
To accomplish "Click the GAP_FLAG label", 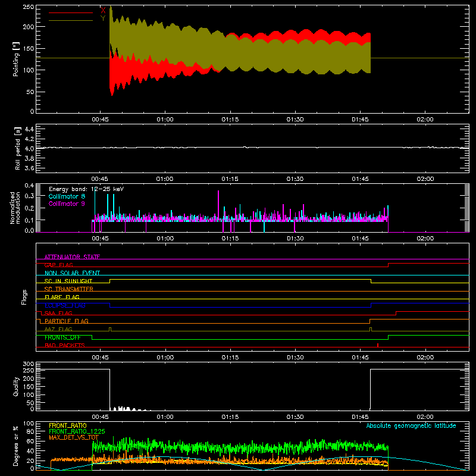I will coord(58,265).
